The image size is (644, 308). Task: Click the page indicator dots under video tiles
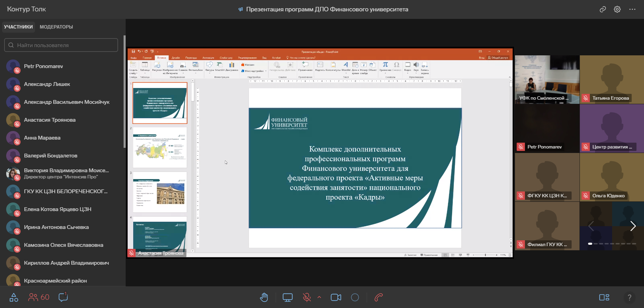(x=613, y=244)
